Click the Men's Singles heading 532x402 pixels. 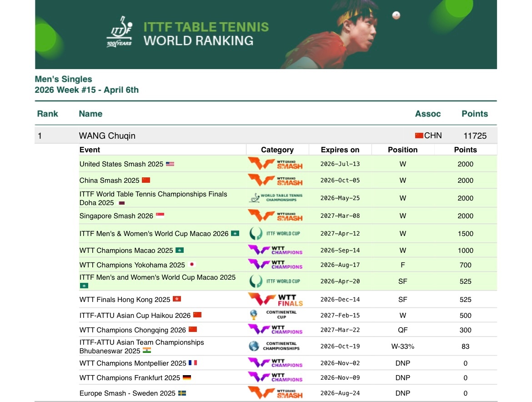point(64,79)
